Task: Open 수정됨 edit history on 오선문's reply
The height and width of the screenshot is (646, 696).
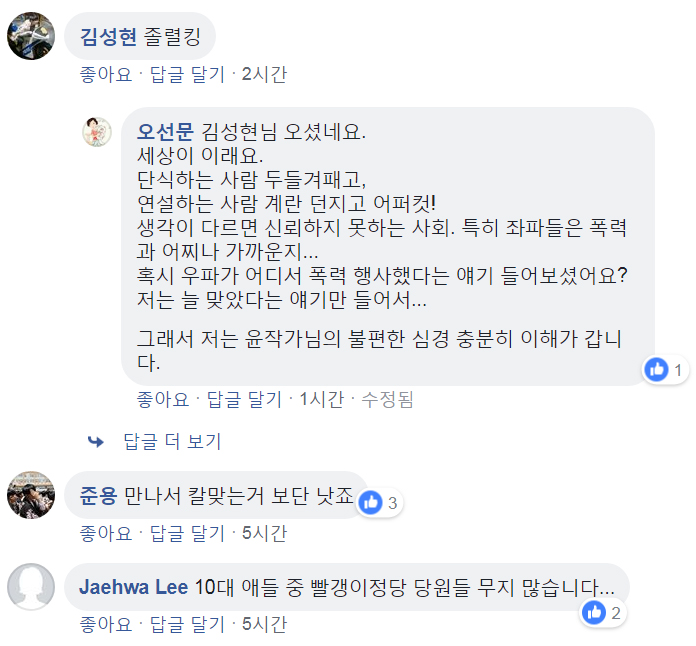Action: (387, 399)
